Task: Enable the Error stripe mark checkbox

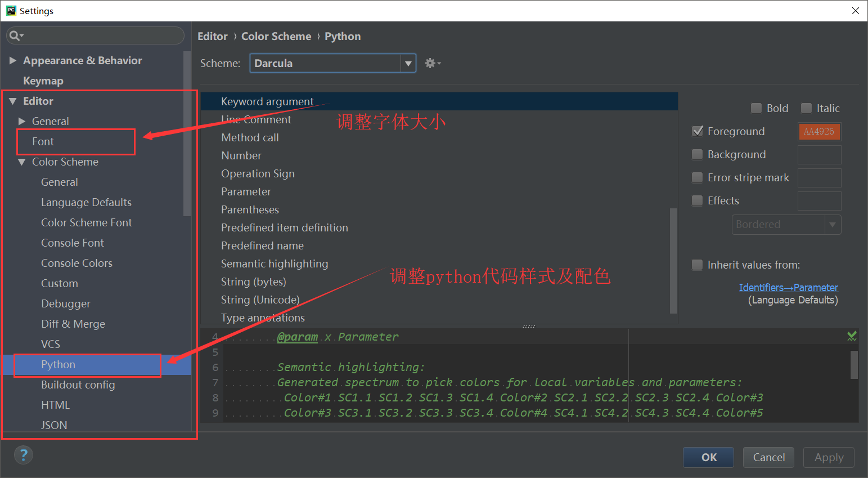Action: pyautogui.click(x=698, y=177)
